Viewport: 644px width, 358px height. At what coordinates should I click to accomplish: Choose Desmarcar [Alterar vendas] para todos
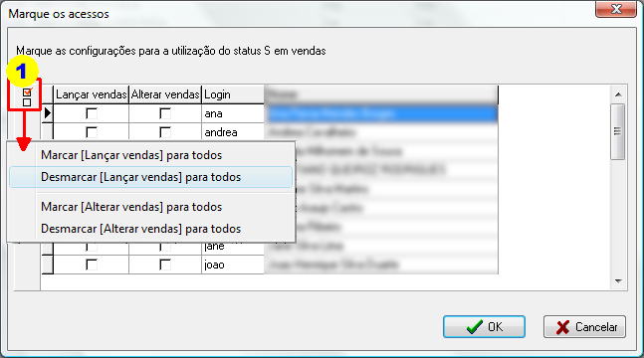tap(141, 229)
